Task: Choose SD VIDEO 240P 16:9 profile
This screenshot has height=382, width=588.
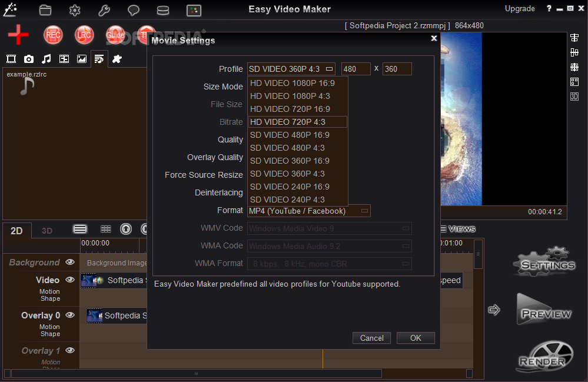Action: 297,187
